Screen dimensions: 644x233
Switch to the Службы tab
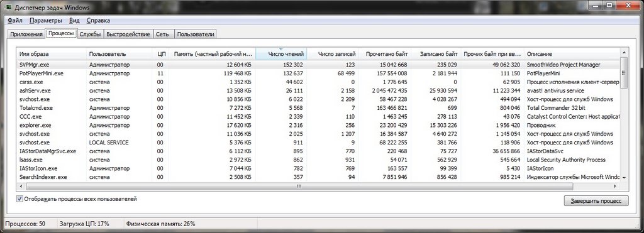point(91,35)
